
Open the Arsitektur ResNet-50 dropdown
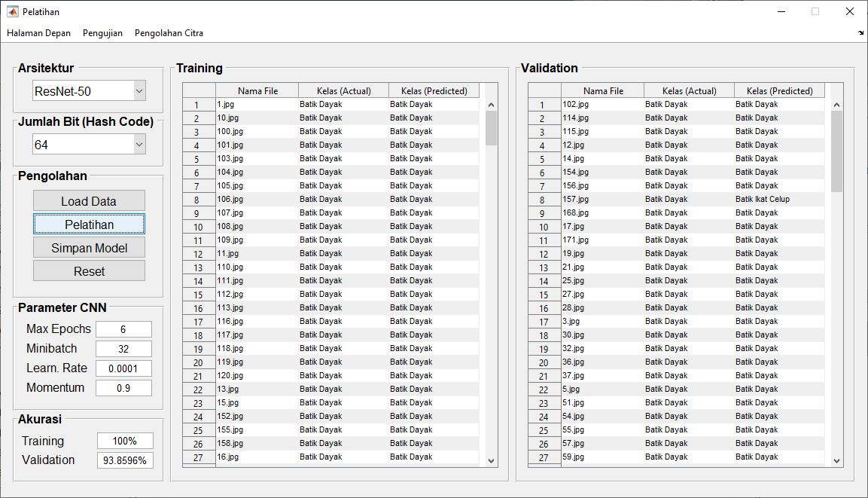click(89, 91)
